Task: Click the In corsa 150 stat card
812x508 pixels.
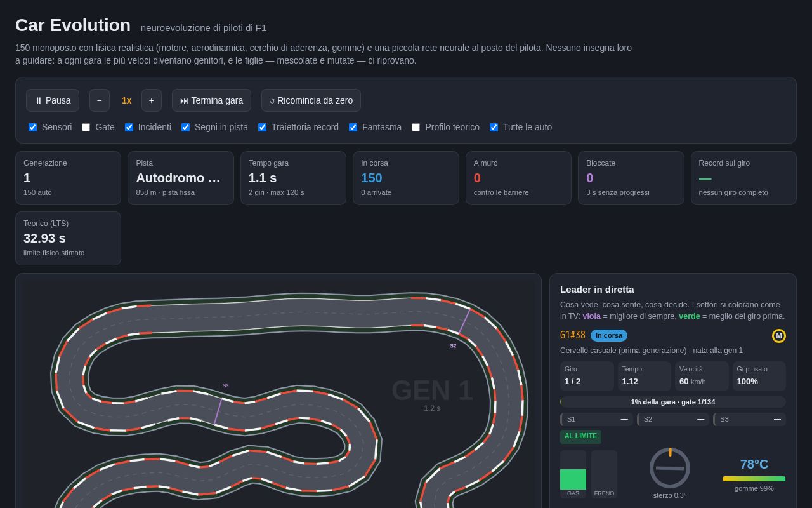Action: [406, 178]
